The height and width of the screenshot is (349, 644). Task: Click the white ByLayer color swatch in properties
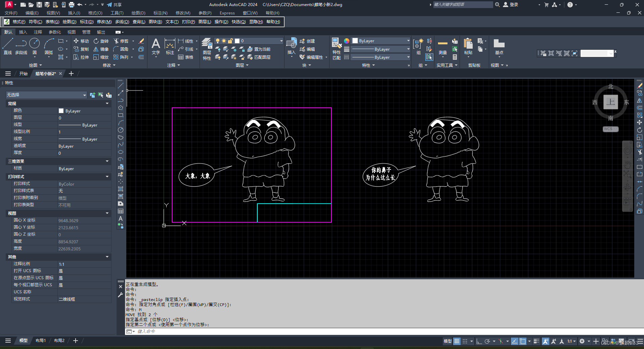tap(61, 111)
